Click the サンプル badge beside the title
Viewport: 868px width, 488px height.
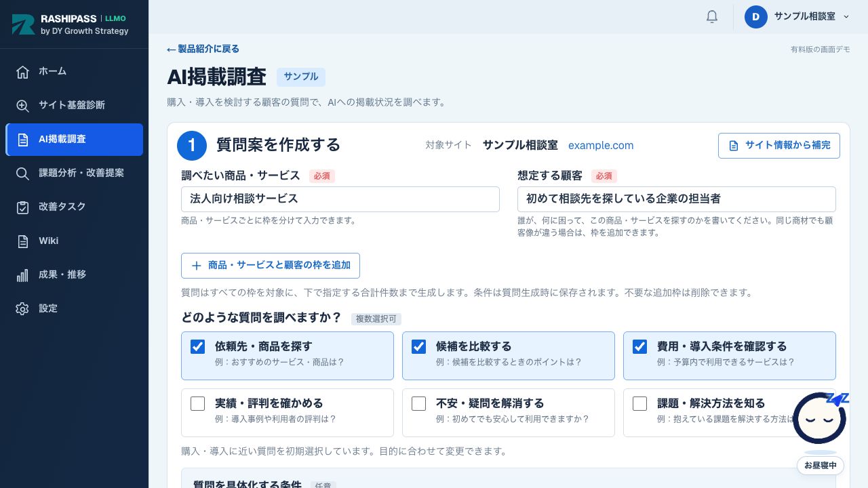click(301, 77)
